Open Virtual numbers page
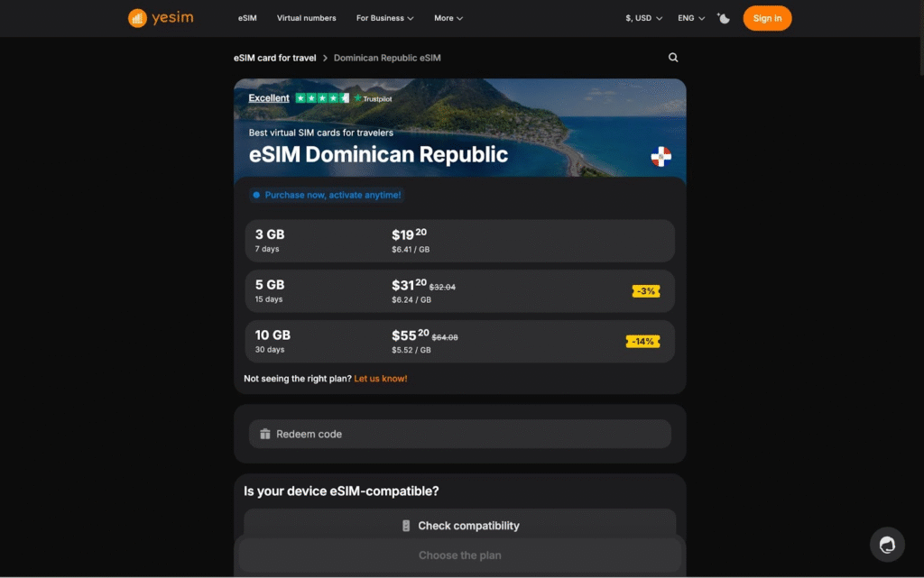 (x=307, y=18)
